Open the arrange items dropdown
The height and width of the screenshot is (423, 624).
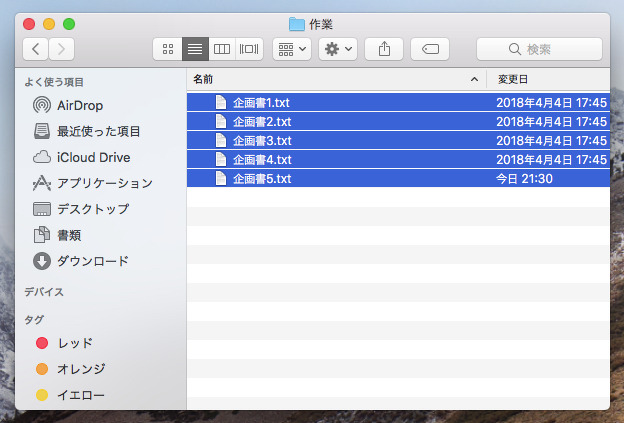(x=292, y=48)
